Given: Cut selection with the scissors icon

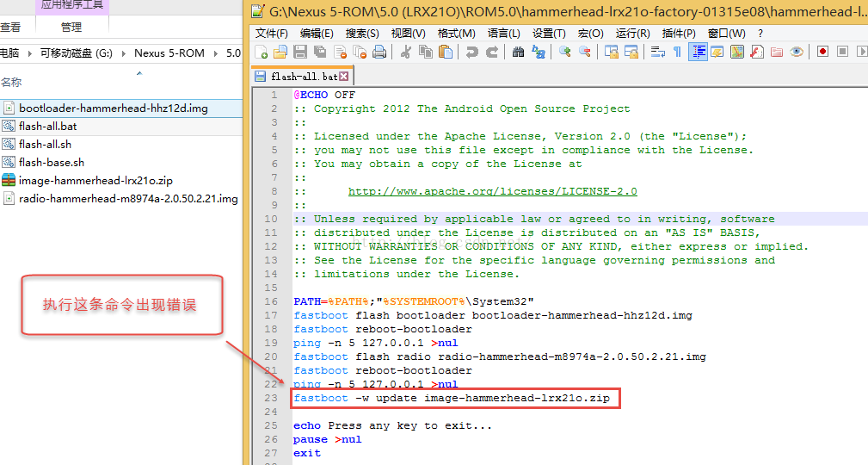Looking at the screenshot, I should 406,53.
